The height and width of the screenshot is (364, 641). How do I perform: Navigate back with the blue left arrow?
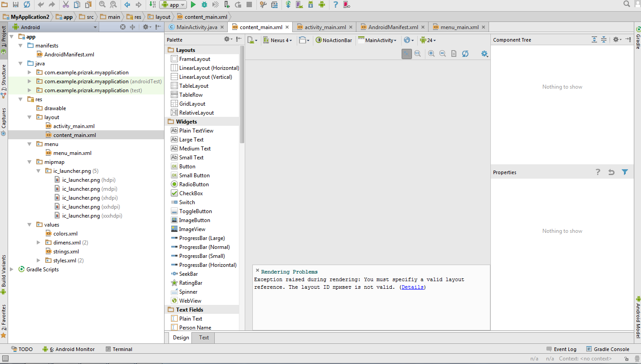[127, 4]
